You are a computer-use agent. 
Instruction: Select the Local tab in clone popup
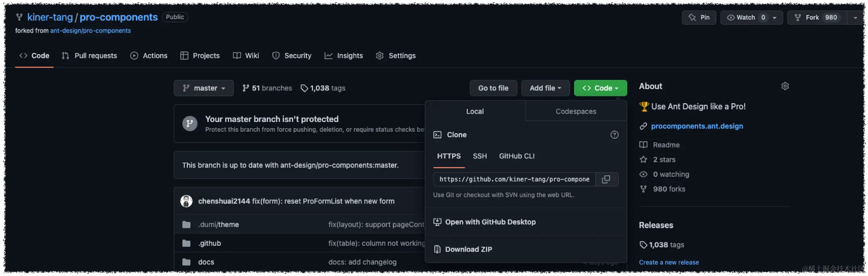(x=475, y=111)
